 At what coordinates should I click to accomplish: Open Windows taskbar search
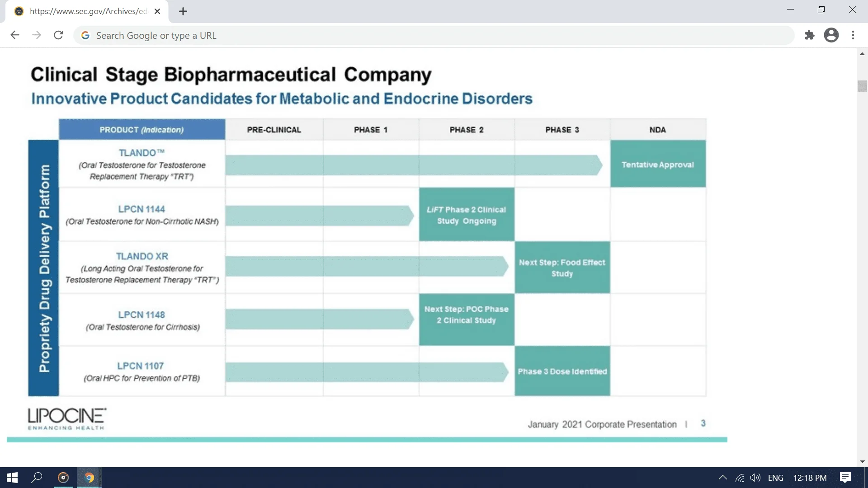click(37, 478)
